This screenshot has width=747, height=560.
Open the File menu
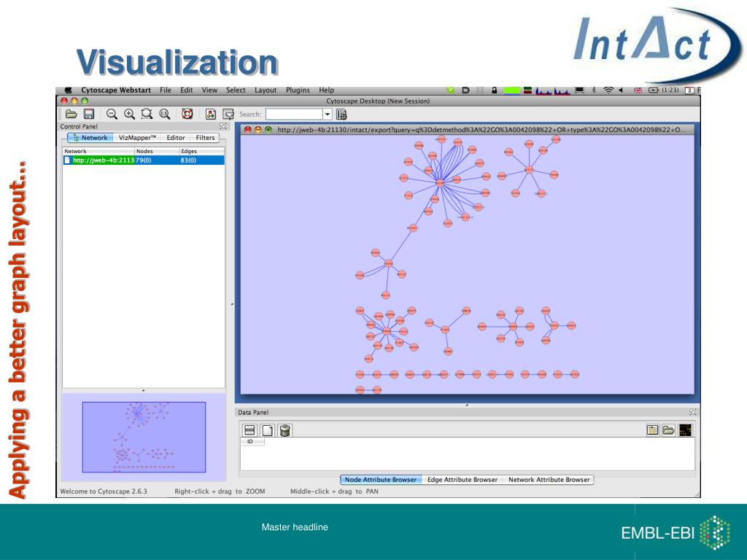pyautogui.click(x=166, y=90)
